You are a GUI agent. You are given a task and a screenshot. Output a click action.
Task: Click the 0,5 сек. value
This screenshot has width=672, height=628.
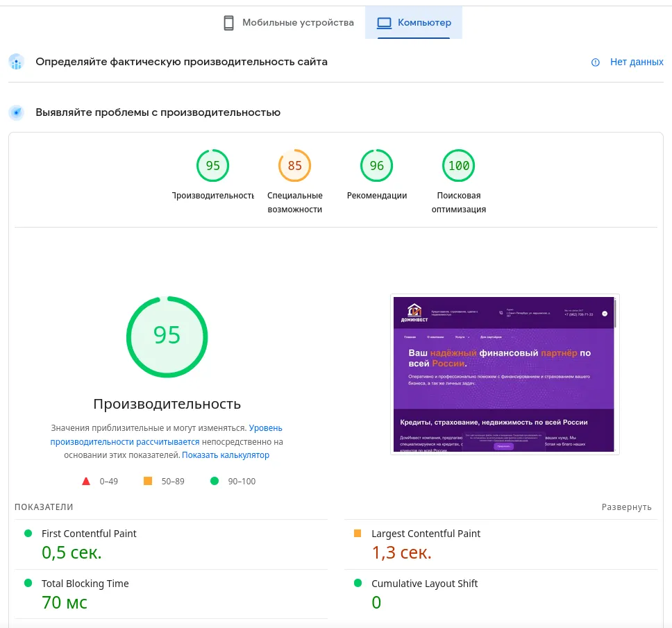pyautogui.click(x=72, y=552)
